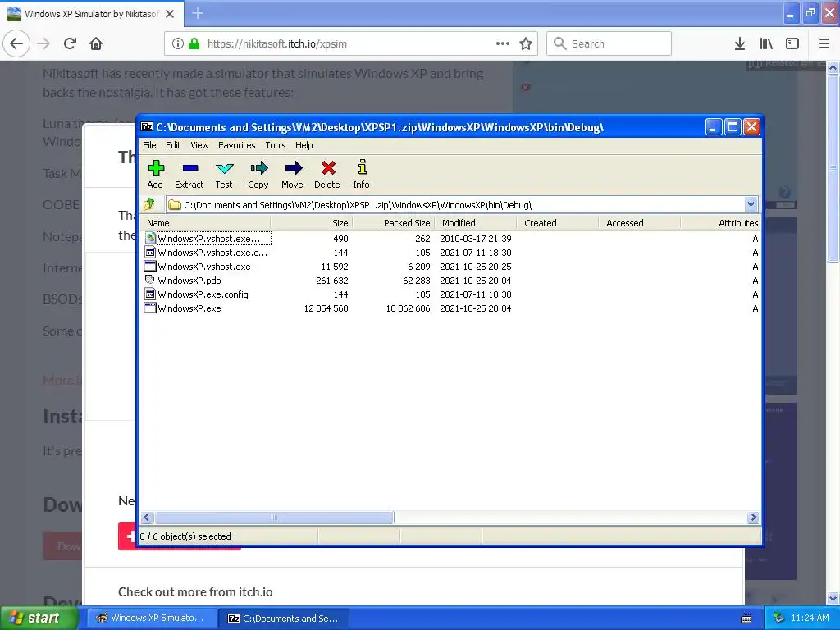The image size is (840, 630).
Task: Expand the 7-Zip address path dropdown
Action: [751, 204]
